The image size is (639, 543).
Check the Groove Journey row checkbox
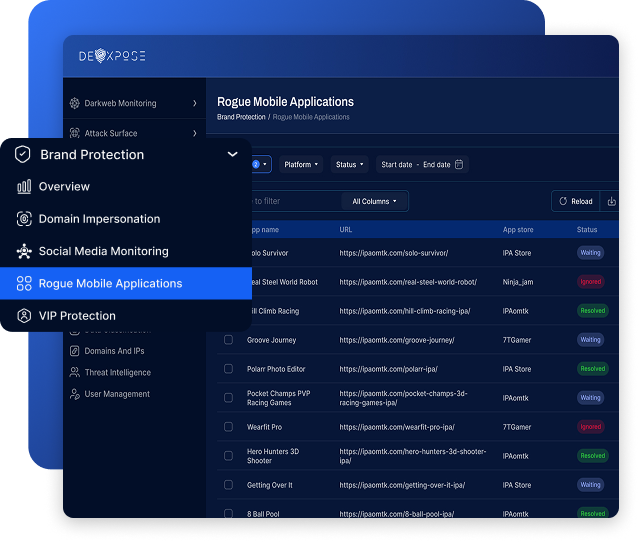[x=228, y=340]
